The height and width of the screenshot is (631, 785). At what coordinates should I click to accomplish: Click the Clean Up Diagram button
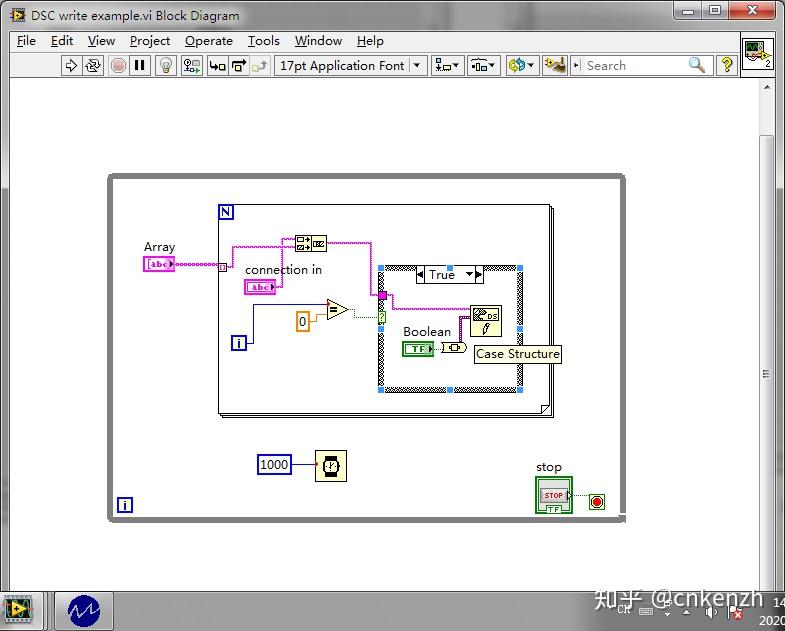pos(555,66)
